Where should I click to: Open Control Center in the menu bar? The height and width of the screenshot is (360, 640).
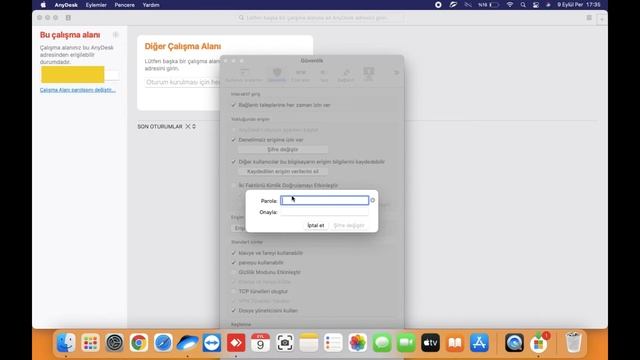tap(536, 5)
